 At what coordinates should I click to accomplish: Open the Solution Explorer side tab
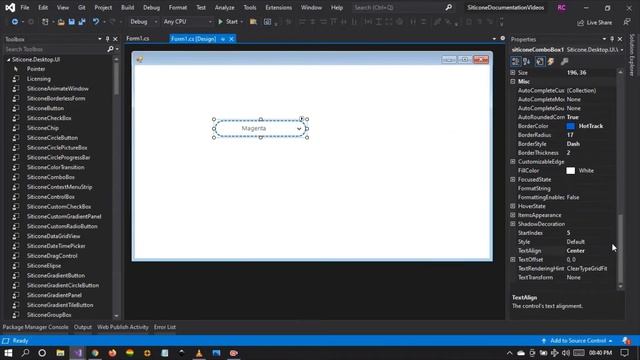[632, 55]
